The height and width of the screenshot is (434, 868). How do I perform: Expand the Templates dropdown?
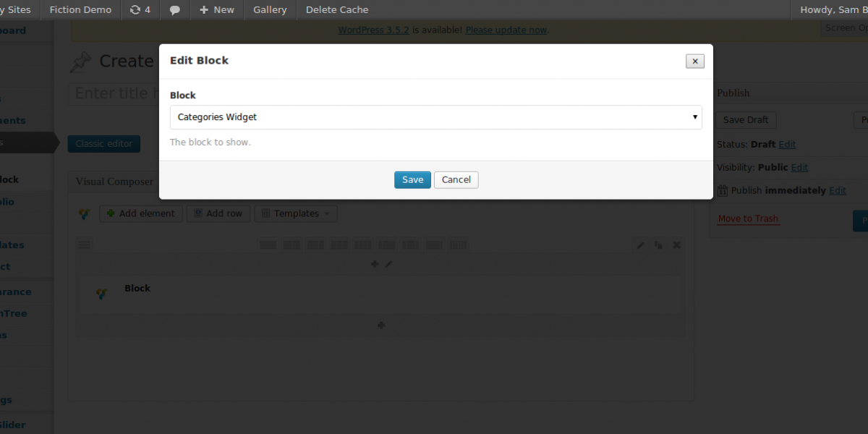click(x=296, y=214)
